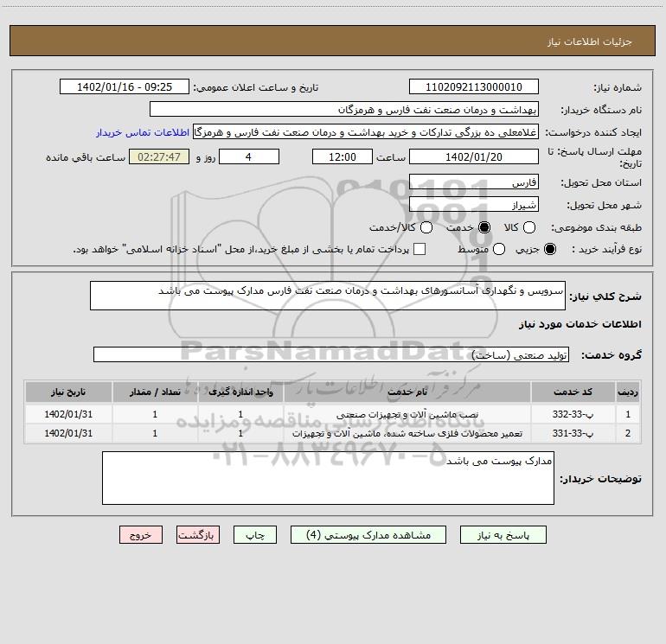
Task: Click the پاسخ به نیاز button
Action: coord(503,535)
